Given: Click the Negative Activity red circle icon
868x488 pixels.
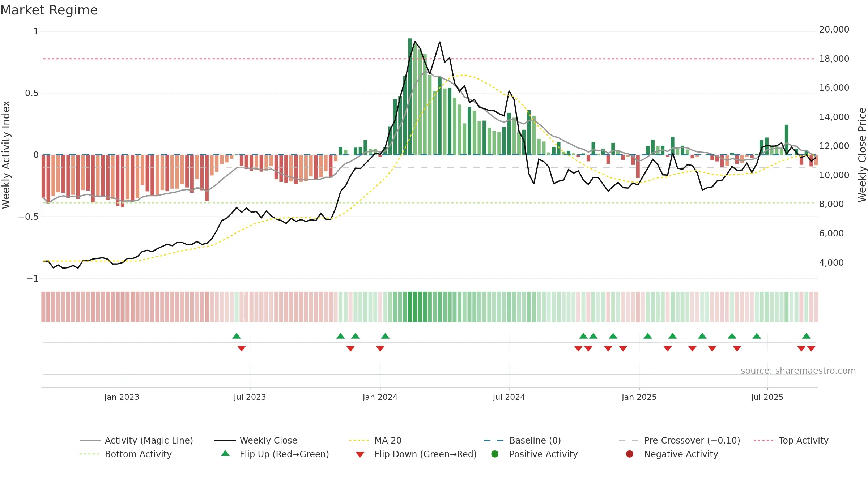Looking at the screenshot, I should [630, 454].
